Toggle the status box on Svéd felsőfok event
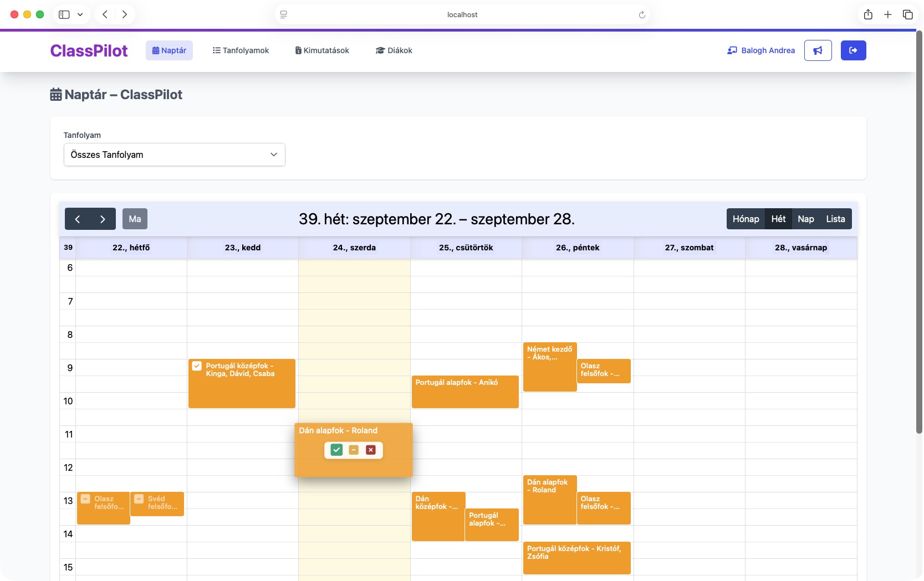The width and height of the screenshot is (924, 581). coord(139,499)
